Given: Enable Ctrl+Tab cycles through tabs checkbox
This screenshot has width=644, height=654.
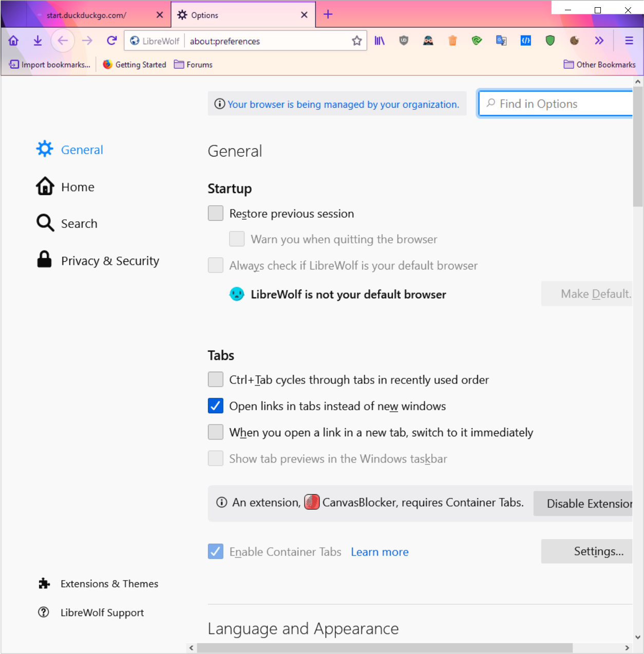Looking at the screenshot, I should coord(216,379).
